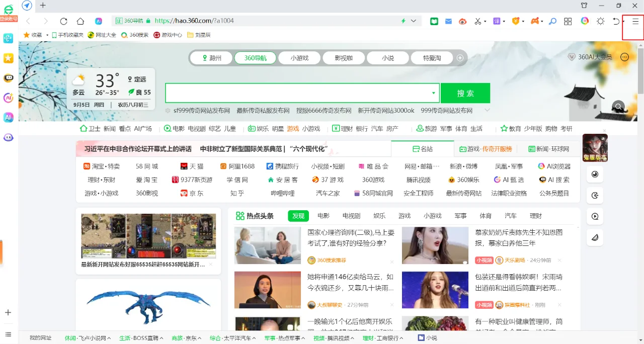The image size is (644, 344).
Task: Click the blue magnifier search toolbar icon
Action: coord(552,21)
